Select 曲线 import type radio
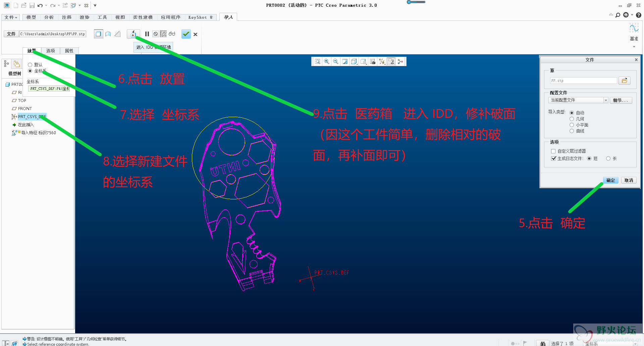Image resolution: width=644 pixels, height=346 pixels. pyautogui.click(x=572, y=131)
